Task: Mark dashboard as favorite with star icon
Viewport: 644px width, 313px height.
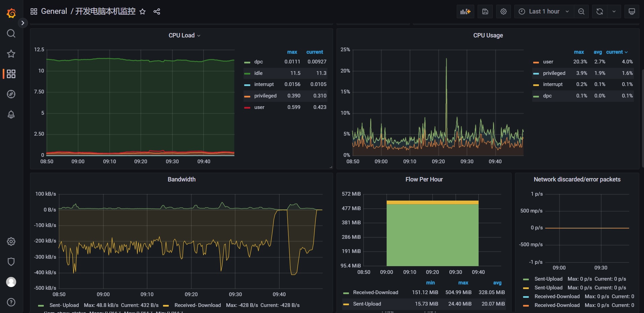Action: 142,11
